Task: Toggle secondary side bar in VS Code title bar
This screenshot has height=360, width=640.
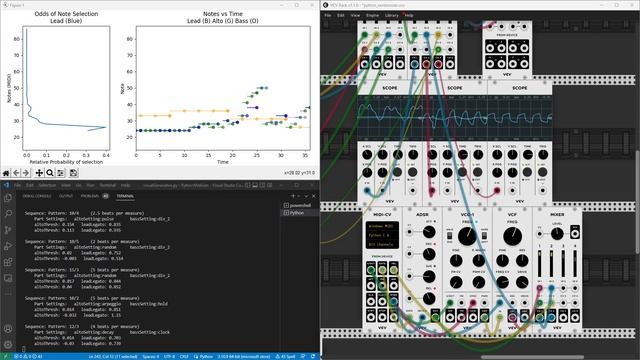Action: coord(262,185)
